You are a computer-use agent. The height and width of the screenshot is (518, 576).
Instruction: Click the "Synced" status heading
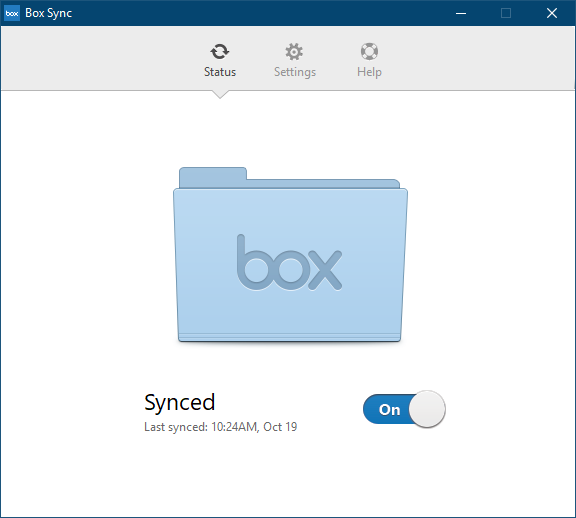180,403
